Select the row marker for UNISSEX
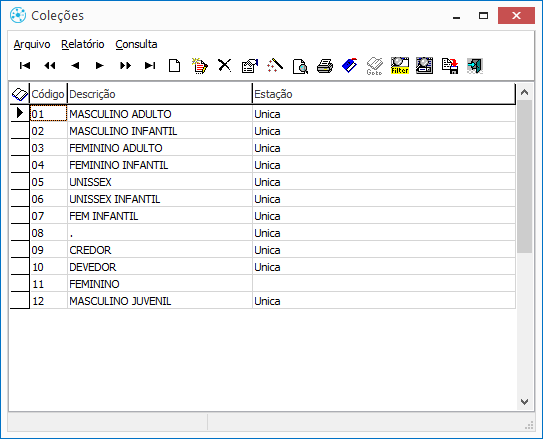Image resolution: width=543 pixels, height=439 pixels. click(20, 181)
